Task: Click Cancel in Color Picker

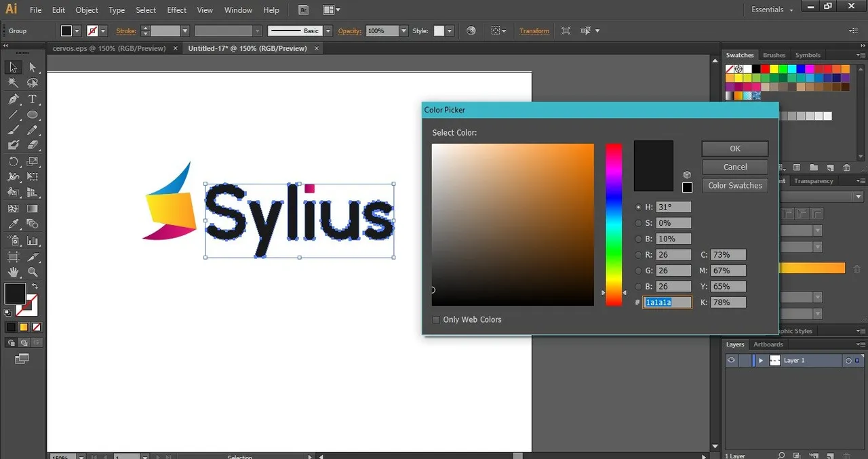Action: [x=735, y=167]
